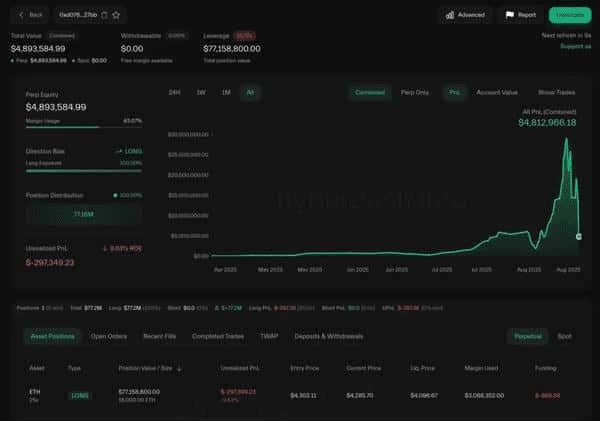Click the Report flag icon
The height and width of the screenshot is (421, 600).
coord(510,15)
